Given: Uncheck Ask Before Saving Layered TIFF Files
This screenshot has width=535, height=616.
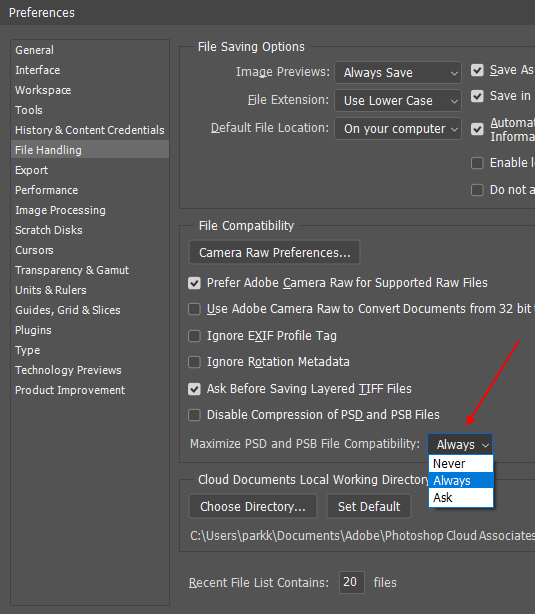Looking at the screenshot, I should pos(194,389).
